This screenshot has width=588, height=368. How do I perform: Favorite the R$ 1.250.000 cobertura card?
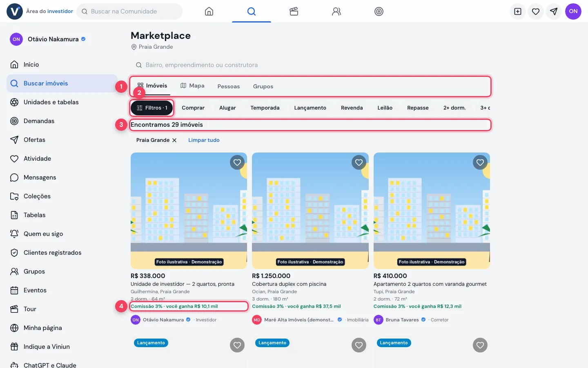359,162
